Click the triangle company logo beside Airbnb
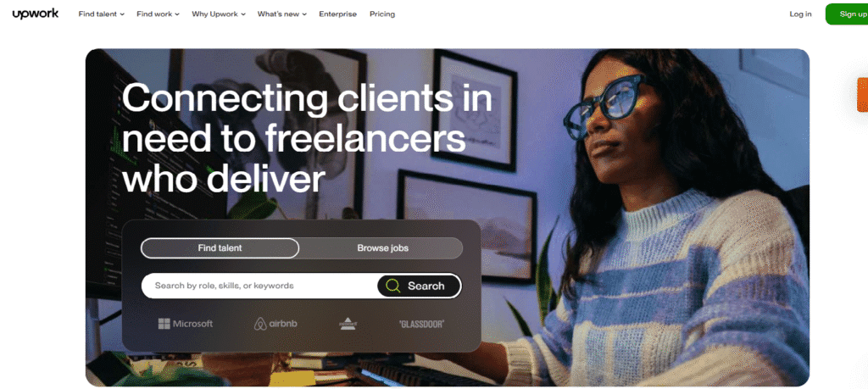Image resolution: width=868 pixels, height=389 pixels. coord(348,325)
